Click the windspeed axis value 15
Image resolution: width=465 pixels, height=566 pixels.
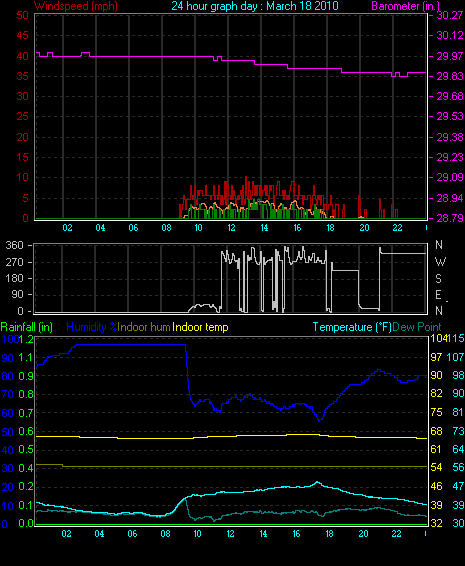click(x=22, y=157)
